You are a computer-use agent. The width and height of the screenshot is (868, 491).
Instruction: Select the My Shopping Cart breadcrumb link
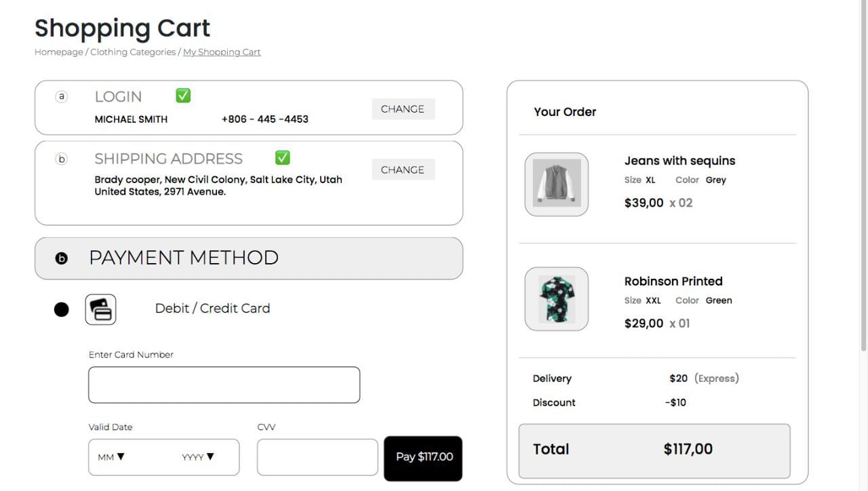[222, 52]
